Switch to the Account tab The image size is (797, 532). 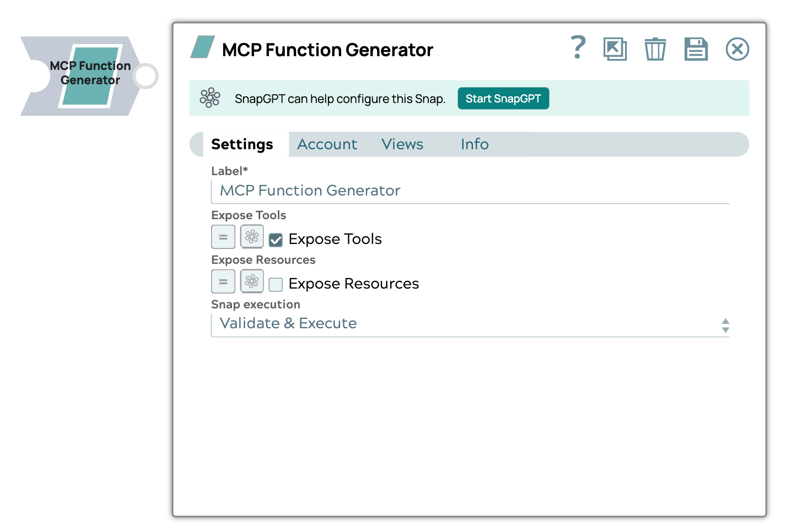coord(327,144)
